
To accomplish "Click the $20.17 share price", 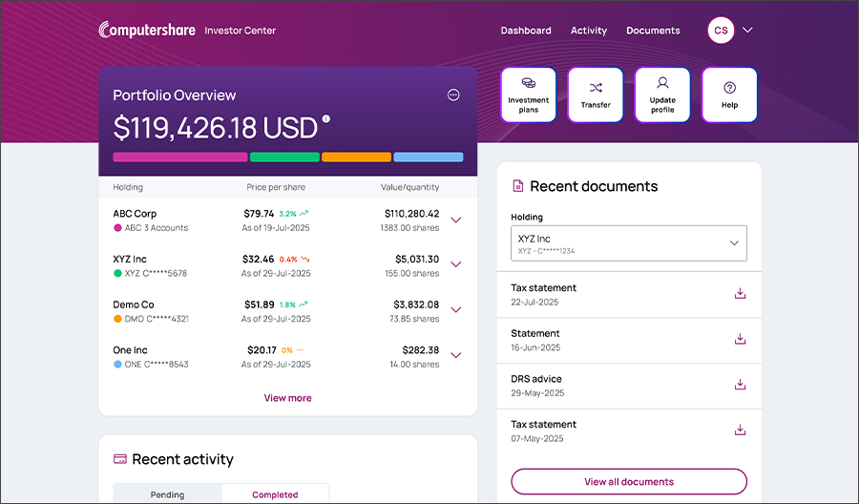I will pos(262,350).
